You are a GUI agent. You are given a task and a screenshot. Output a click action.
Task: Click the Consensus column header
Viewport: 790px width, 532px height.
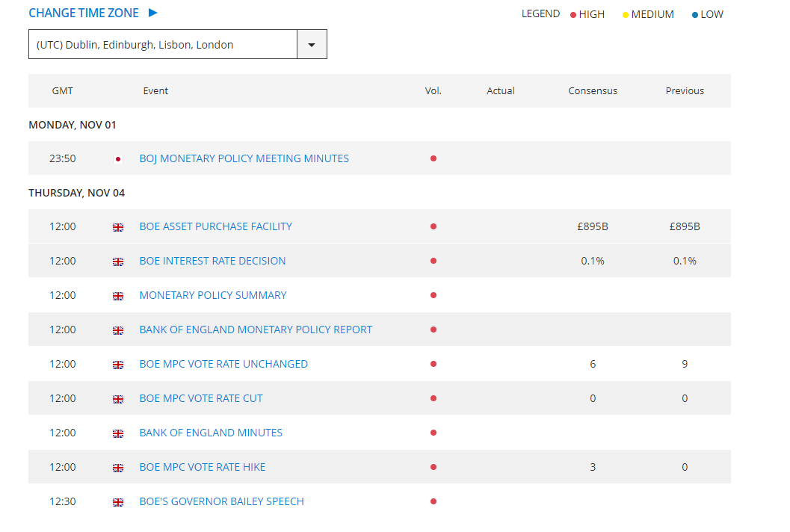[593, 91]
